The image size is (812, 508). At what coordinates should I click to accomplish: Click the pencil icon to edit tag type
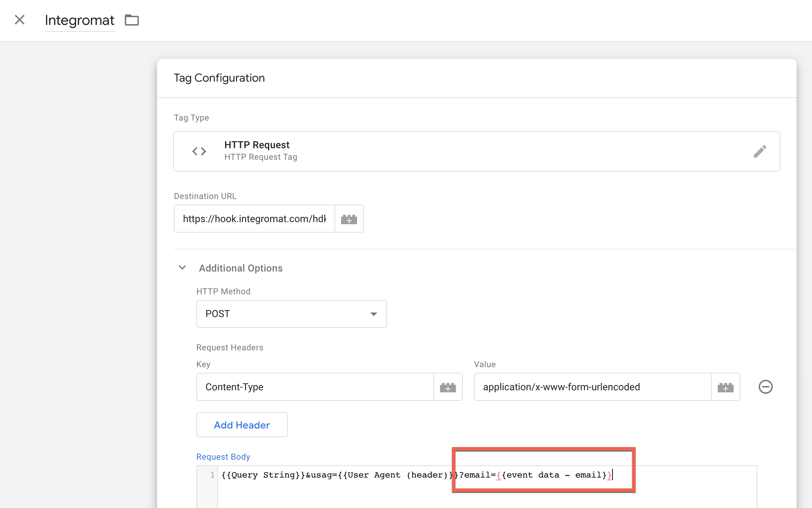(x=760, y=151)
